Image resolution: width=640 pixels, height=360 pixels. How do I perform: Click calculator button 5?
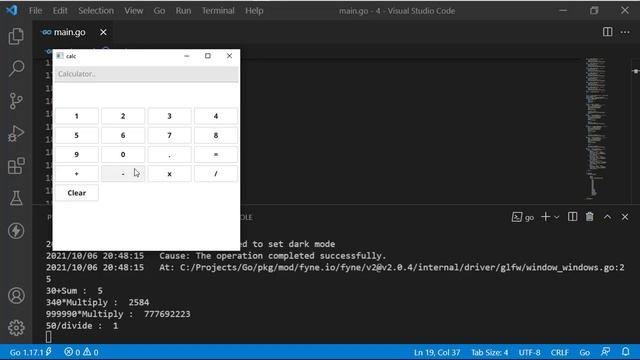coord(76,135)
